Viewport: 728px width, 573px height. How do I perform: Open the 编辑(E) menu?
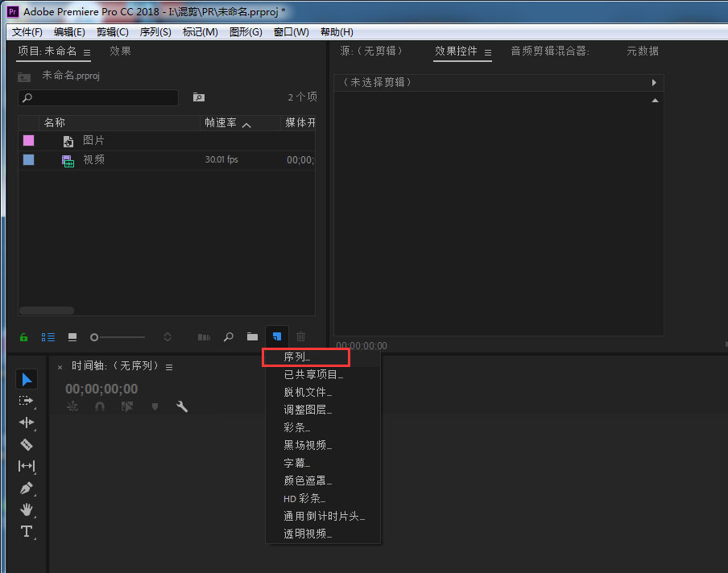point(69,32)
